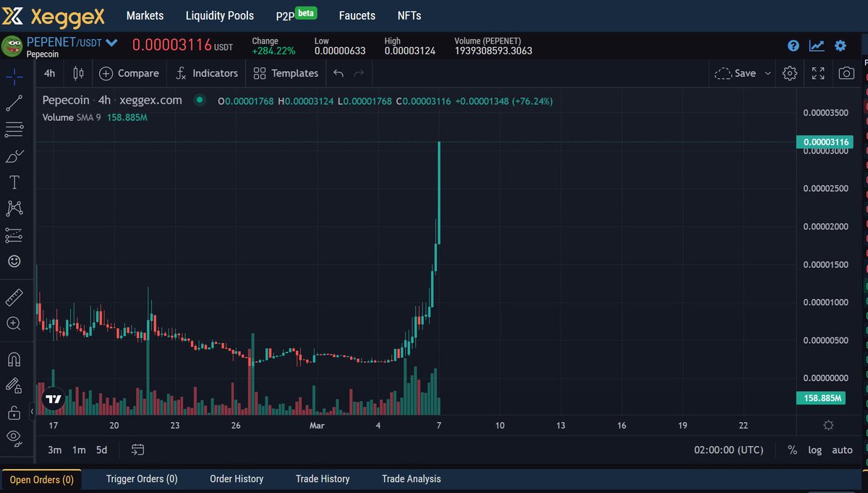Expand the Save options arrow
This screenshot has height=493, width=868.
[x=767, y=73]
